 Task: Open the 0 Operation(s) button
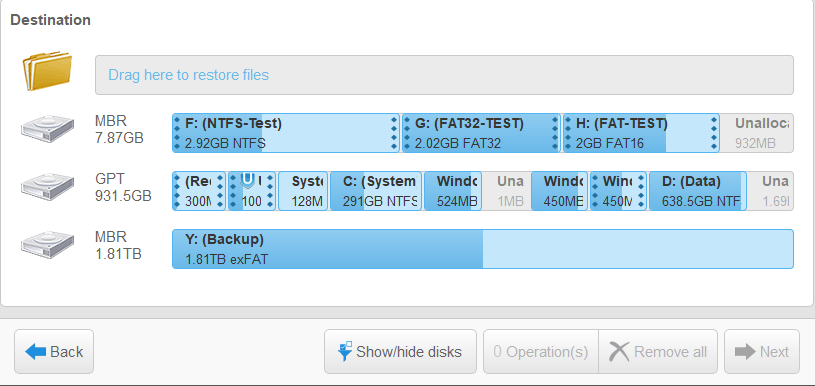[541, 352]
